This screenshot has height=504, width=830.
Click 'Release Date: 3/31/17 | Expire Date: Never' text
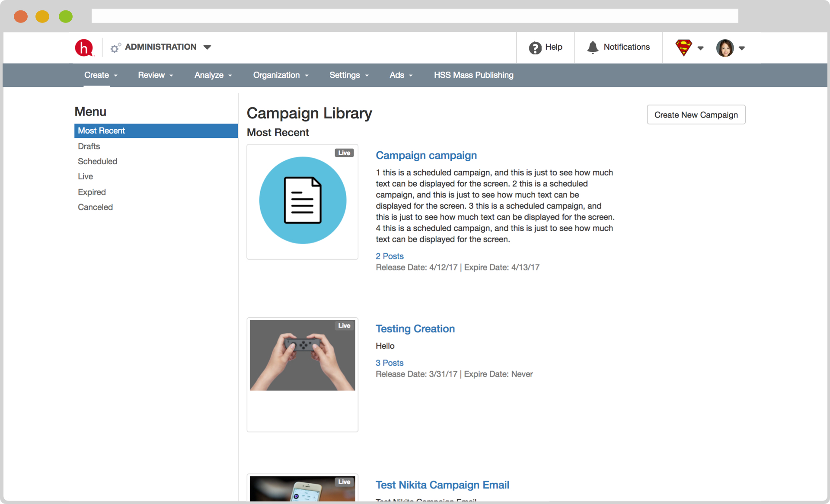click(454, 374)
